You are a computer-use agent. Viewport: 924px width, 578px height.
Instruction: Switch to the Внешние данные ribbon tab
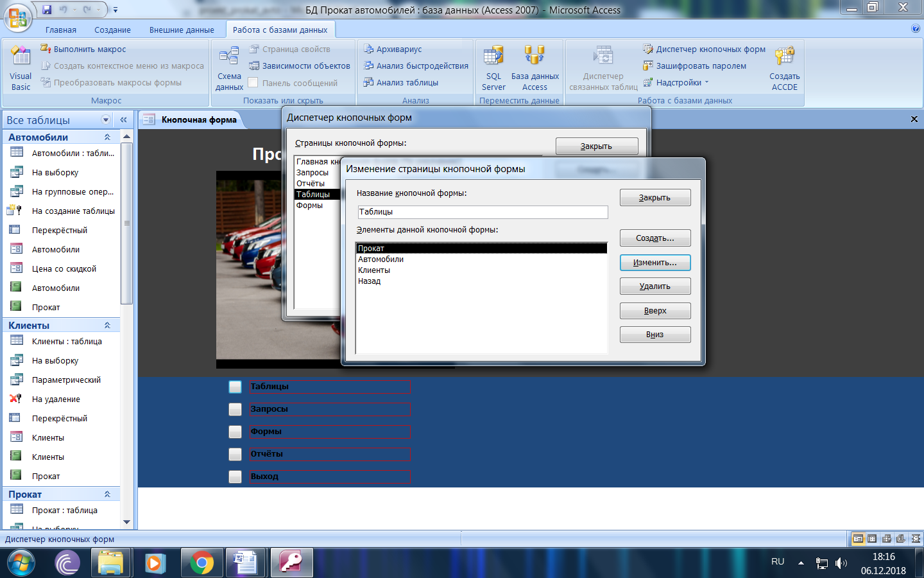(x=182, y=30)
